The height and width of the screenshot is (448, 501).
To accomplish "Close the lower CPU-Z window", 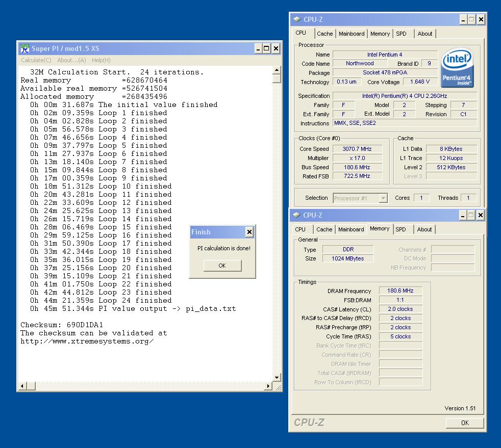I will (x=480, y=215).
